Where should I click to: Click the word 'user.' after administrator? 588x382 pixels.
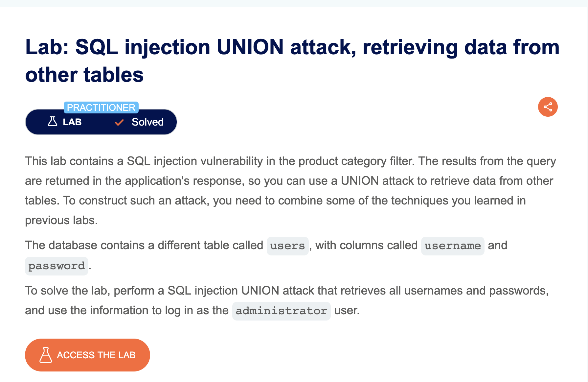click(x=347, y=310)
